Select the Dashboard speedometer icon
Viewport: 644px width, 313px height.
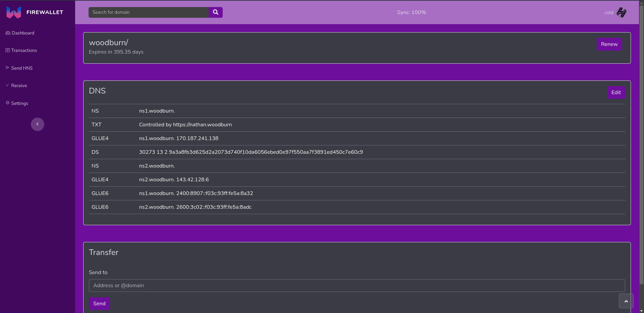pos(7,33)
